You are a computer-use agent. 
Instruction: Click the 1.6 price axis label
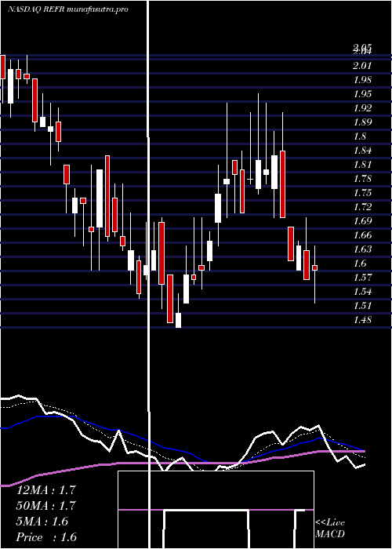(360, 264)
